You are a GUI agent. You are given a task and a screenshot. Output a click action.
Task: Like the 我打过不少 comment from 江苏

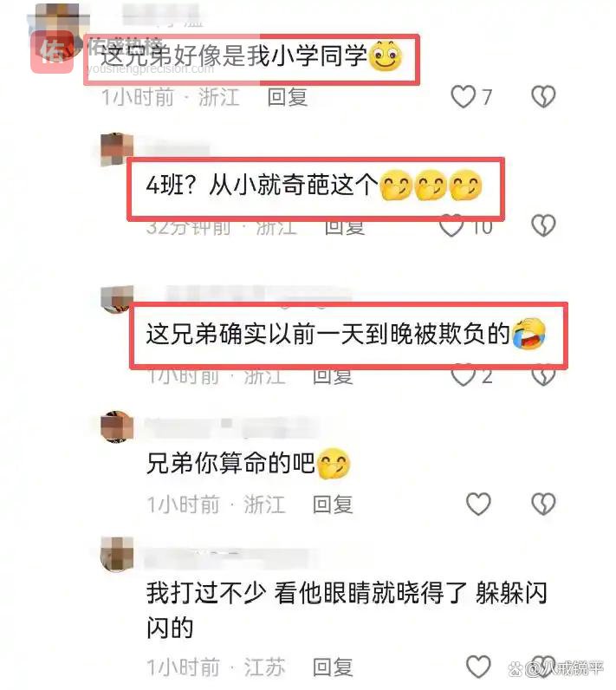(x=478, y=667)
